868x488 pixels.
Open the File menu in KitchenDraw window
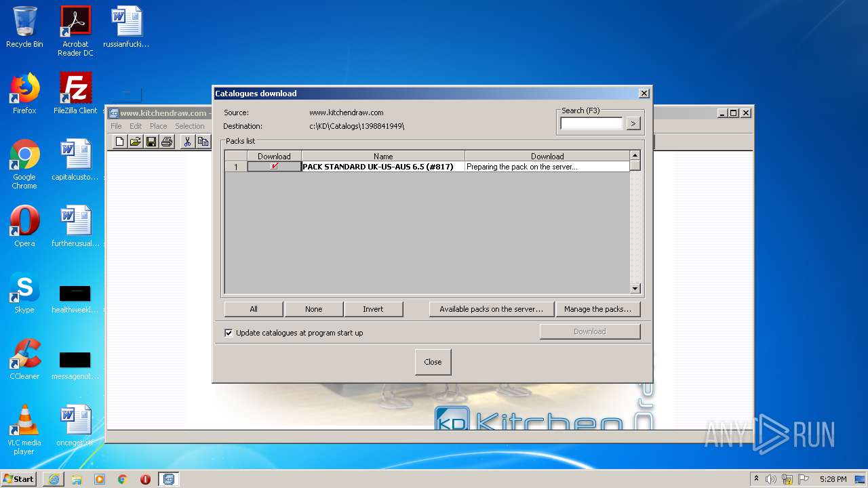[x=116, y=126]
